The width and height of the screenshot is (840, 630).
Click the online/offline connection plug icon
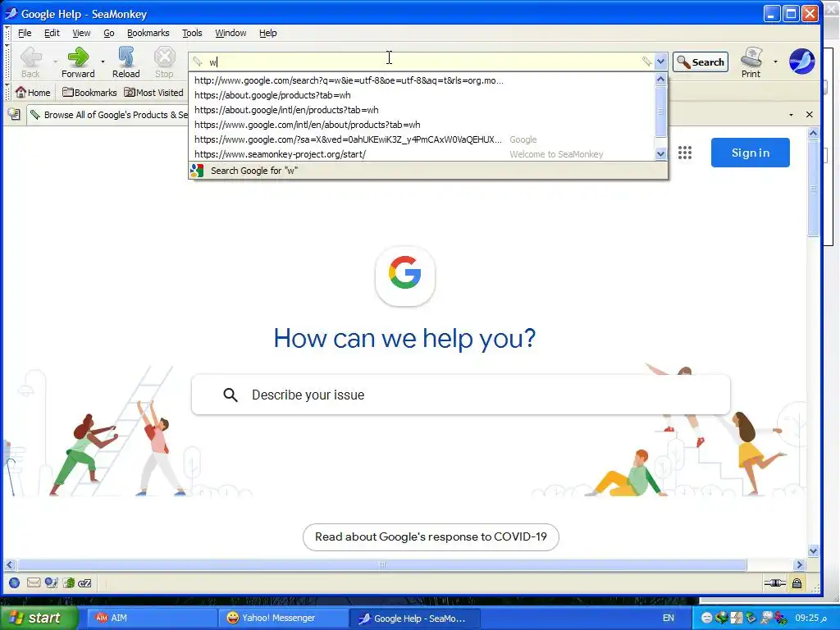774,583
